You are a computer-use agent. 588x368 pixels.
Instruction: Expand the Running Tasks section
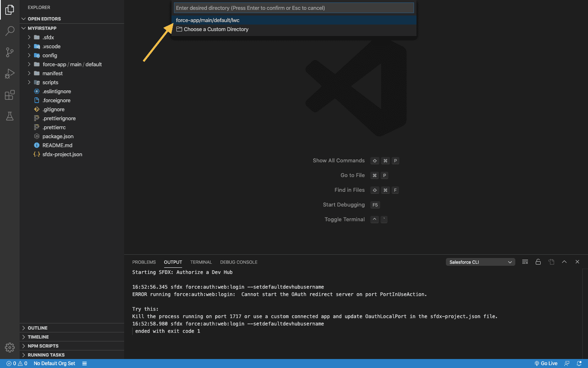pos(72,355)
